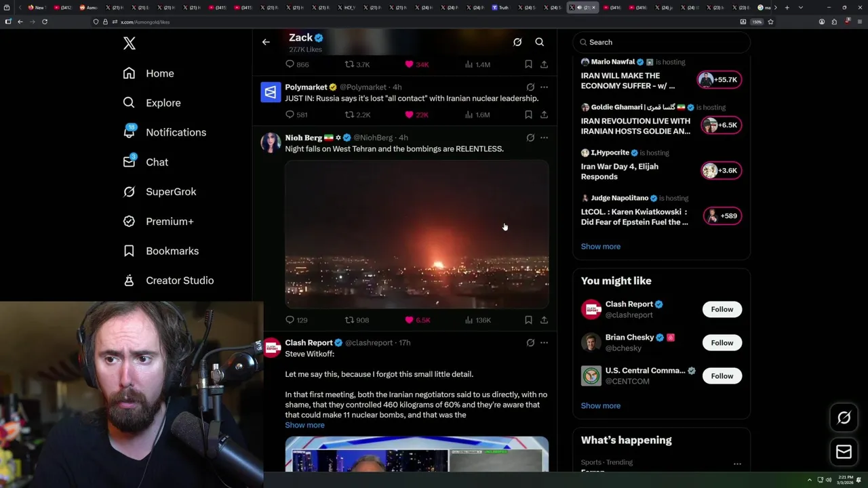Click the Bookmarks ribbon icon in the sidebar
The width and height of the screenshot is (868, 488).
tap(129, 251)
